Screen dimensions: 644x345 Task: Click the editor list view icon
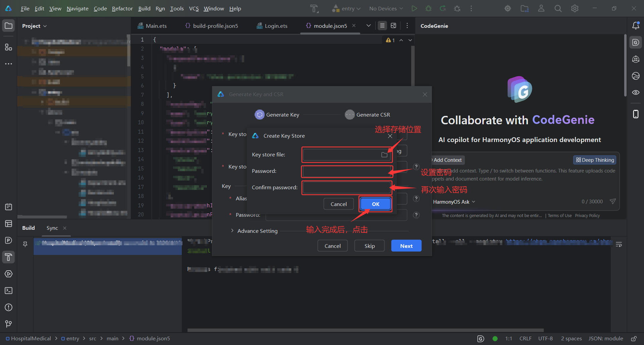coord(382,25)
